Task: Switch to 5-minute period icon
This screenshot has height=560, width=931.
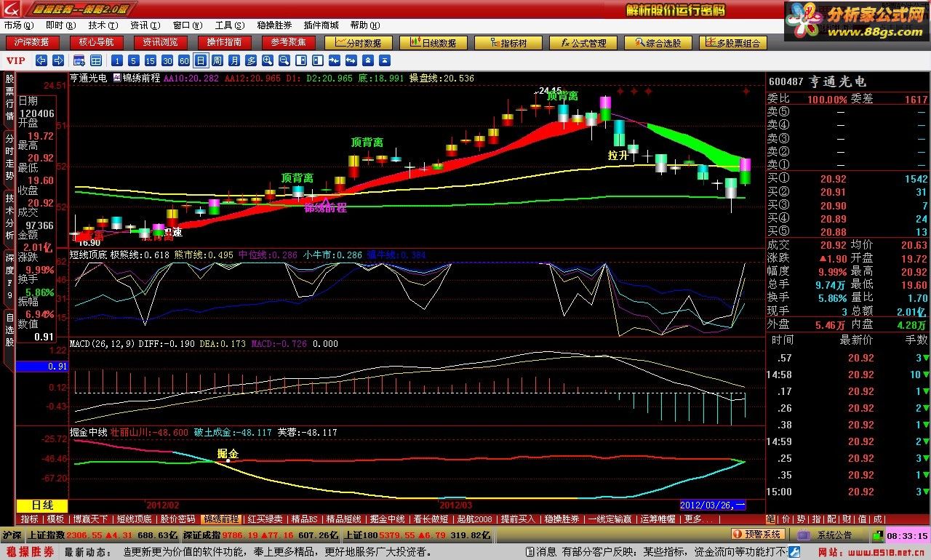Action: tap(134, 60)
